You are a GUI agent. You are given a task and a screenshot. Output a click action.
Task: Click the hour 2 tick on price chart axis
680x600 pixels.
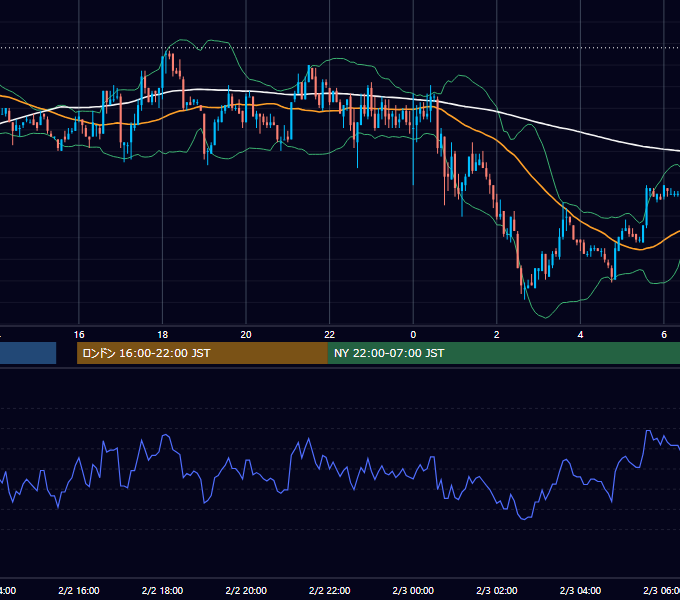coord(497,335)
